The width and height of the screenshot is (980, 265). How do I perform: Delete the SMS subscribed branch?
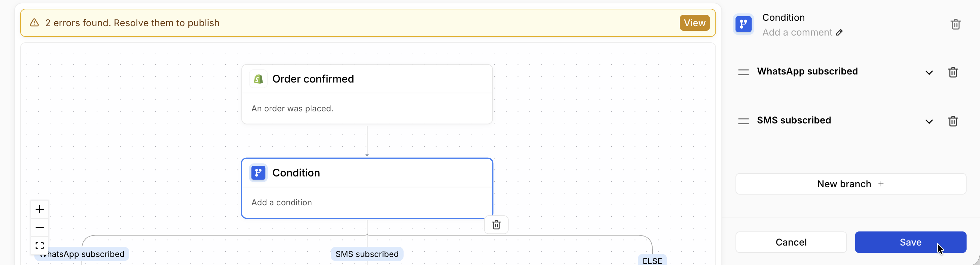[952, 121]
